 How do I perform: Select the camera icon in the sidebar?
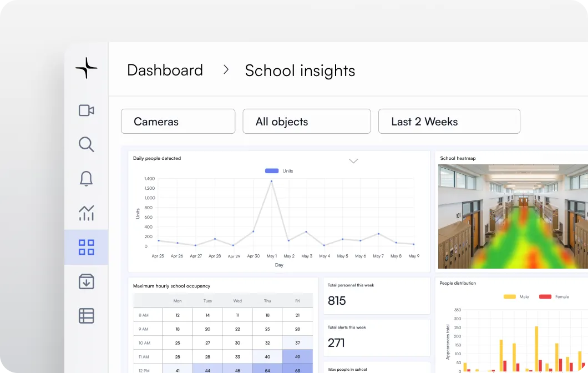coord(86,110)
